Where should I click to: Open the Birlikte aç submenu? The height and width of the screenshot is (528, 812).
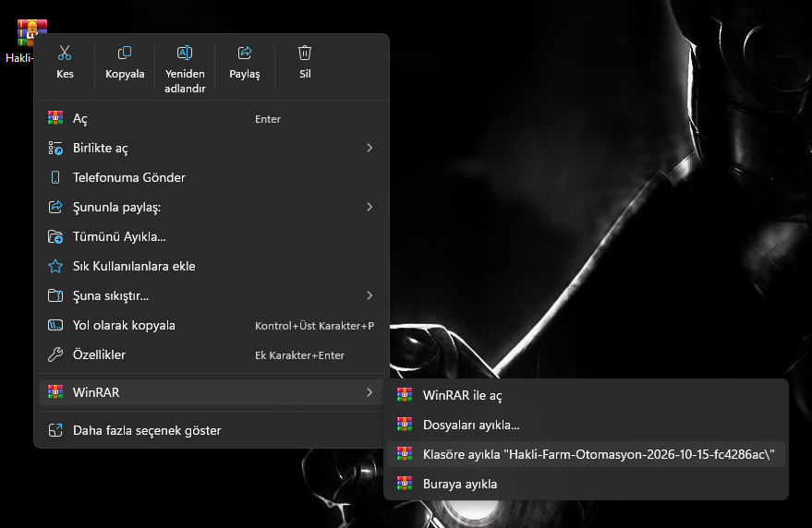(x=212, y=148)
